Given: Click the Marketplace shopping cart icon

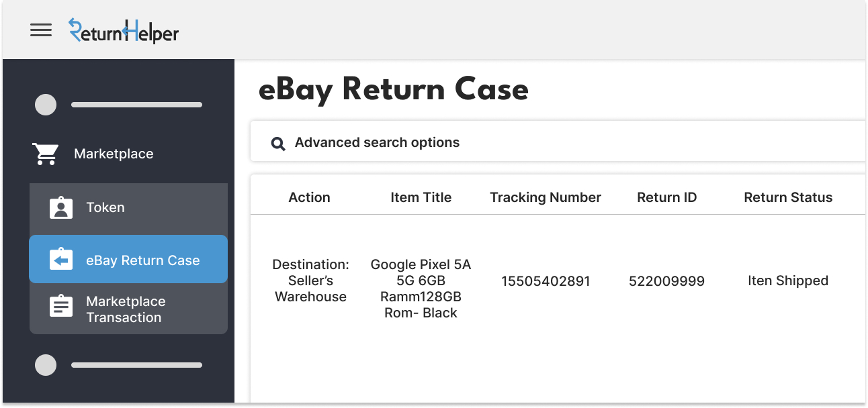Looking at the screenshot, I should [46, 154].
